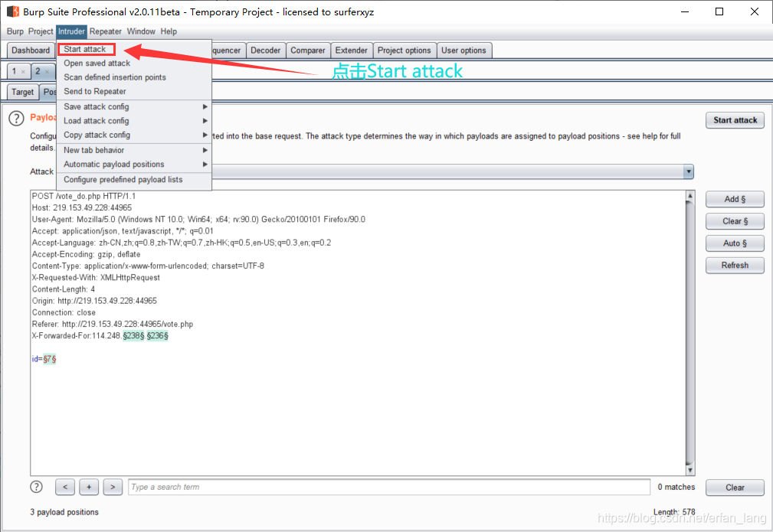Viewport: 773px width, 532px height.
Task: Click the Host header line
Action: point(82,208)
